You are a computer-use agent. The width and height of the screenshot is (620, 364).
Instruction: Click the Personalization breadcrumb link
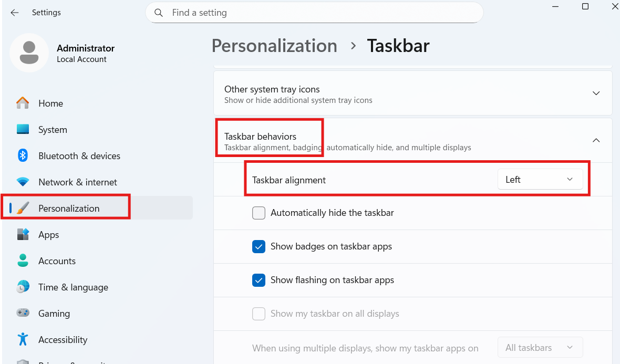tap(274, 46)
